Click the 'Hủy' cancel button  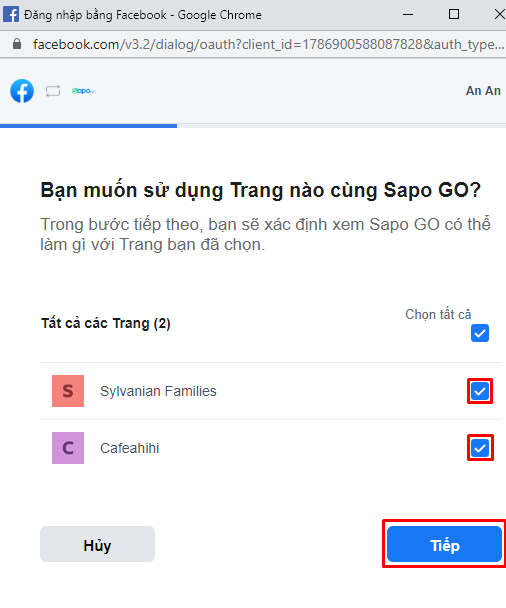(97, 544)
